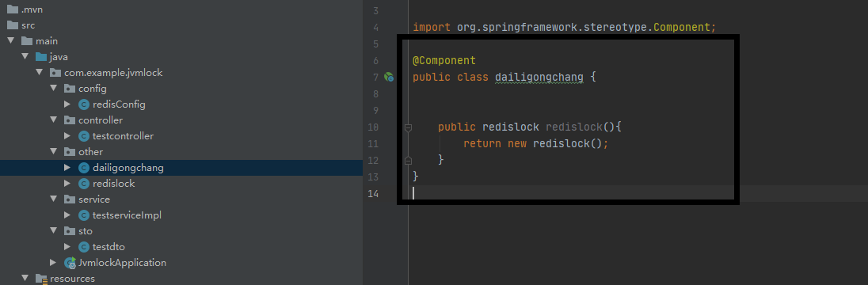Click the JvmlockApplication Spring Boot class icon
The width and height of the screenshot is (868, 285).
pos(70,263)
